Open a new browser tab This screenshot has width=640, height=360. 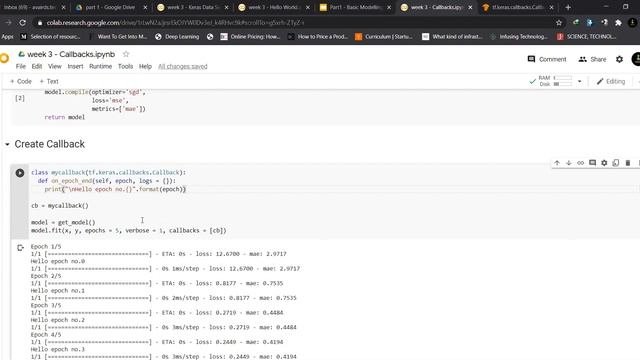[568, 7]
